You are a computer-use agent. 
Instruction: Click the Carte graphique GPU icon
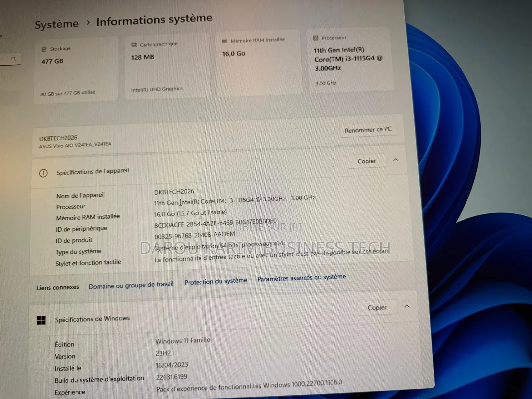[134, 44]
